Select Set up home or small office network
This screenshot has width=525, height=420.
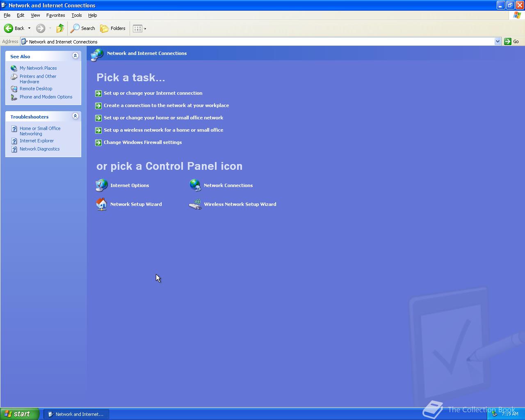click(x=163, y=118)
